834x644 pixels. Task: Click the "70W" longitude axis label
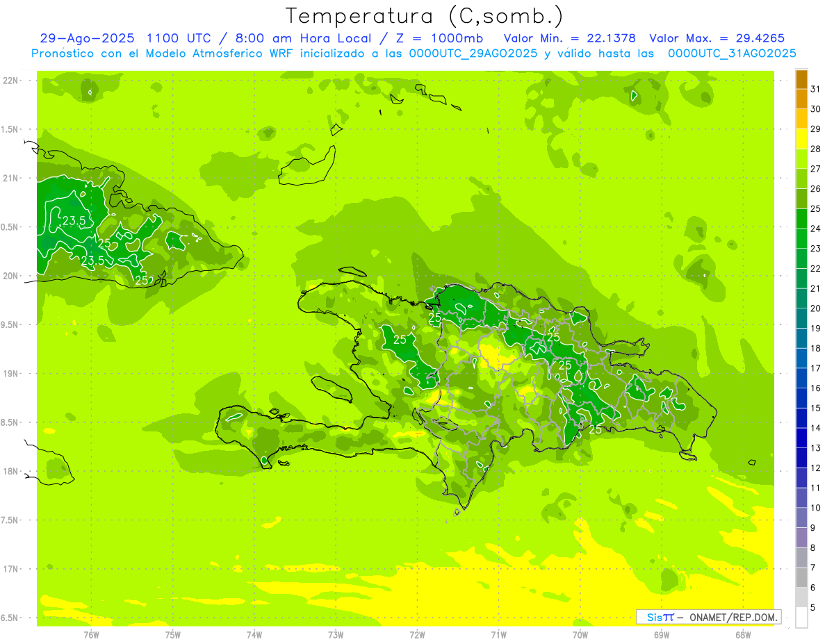tap(580, 635)
